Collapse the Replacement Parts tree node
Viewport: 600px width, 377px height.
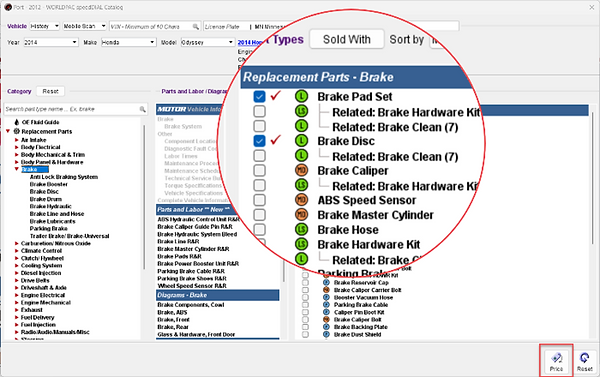[x=8, y=131]
